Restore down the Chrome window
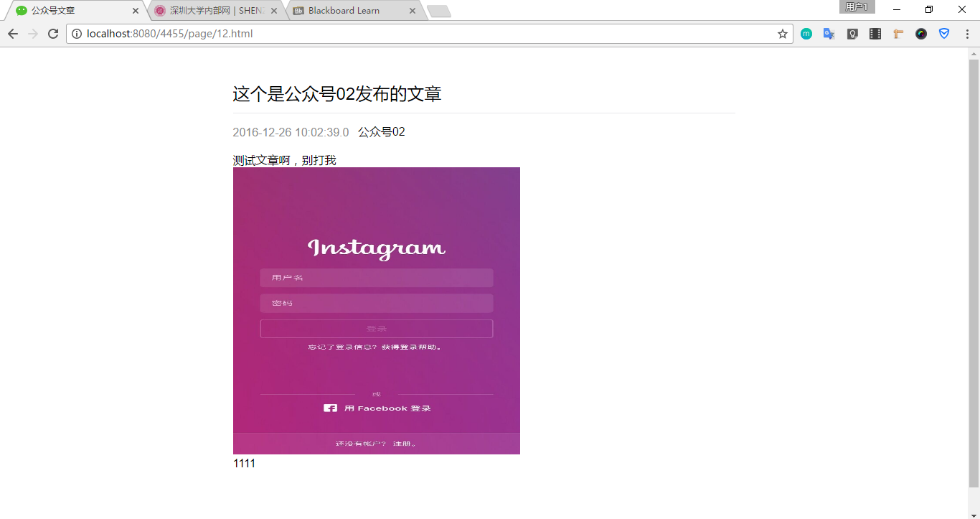 [x=929, y=9]
